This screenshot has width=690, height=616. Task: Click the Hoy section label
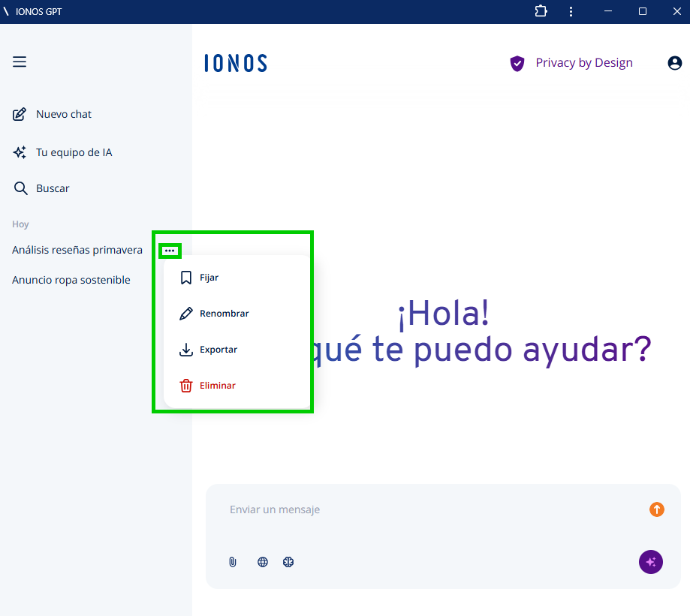coord(20,224)
